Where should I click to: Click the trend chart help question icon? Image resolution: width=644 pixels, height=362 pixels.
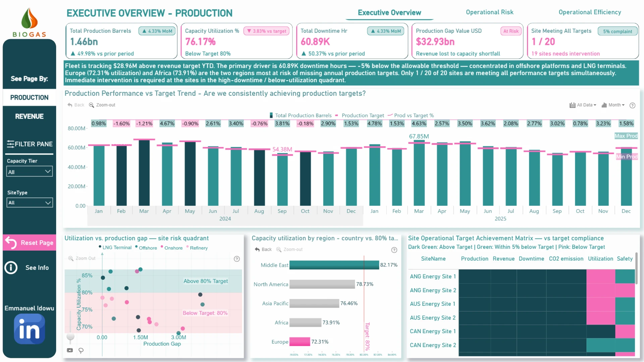[632, 105]
